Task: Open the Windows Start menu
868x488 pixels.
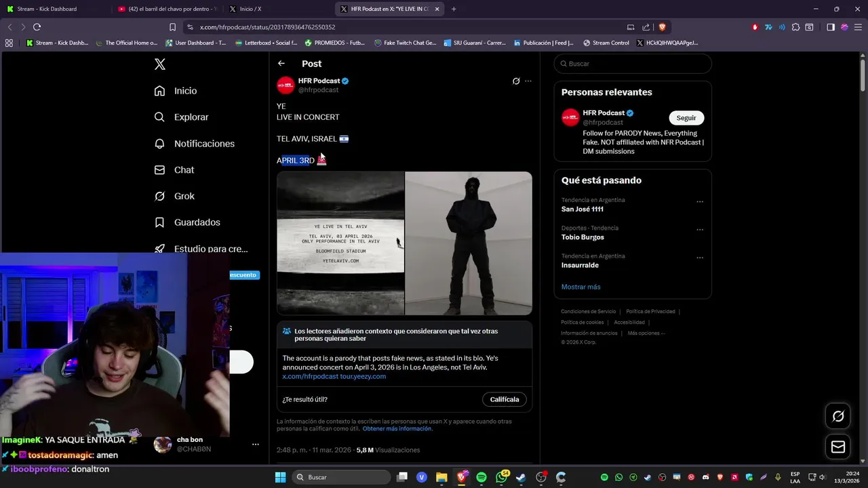Action: [280, 477]
